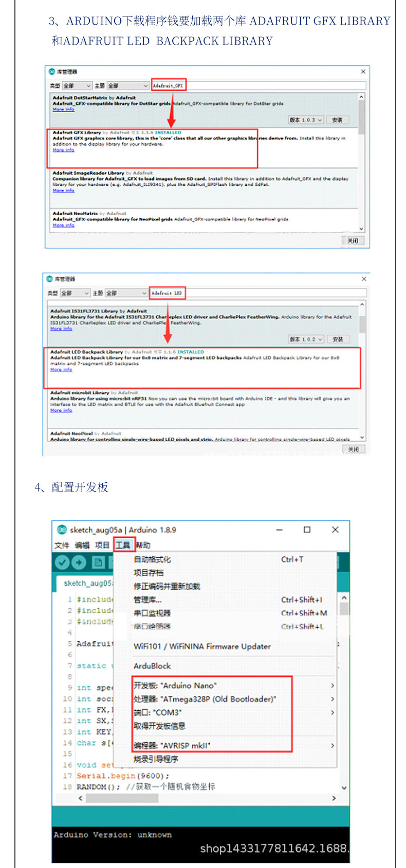The image size is (406, 868).
Task: Open the 版本 1.0.2 version dropdown
Action: 306,339
